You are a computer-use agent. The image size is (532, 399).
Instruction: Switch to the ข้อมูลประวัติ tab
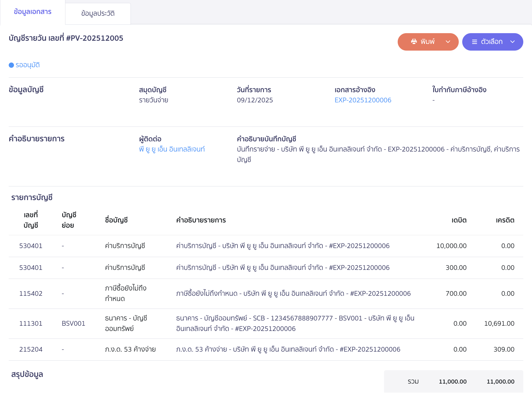[98, 13]
